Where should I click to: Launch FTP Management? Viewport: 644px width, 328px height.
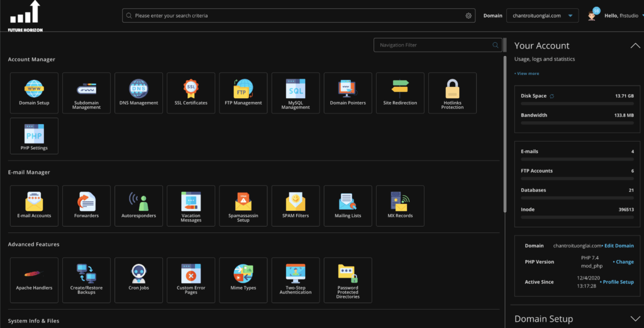click(x=243, y=93)
